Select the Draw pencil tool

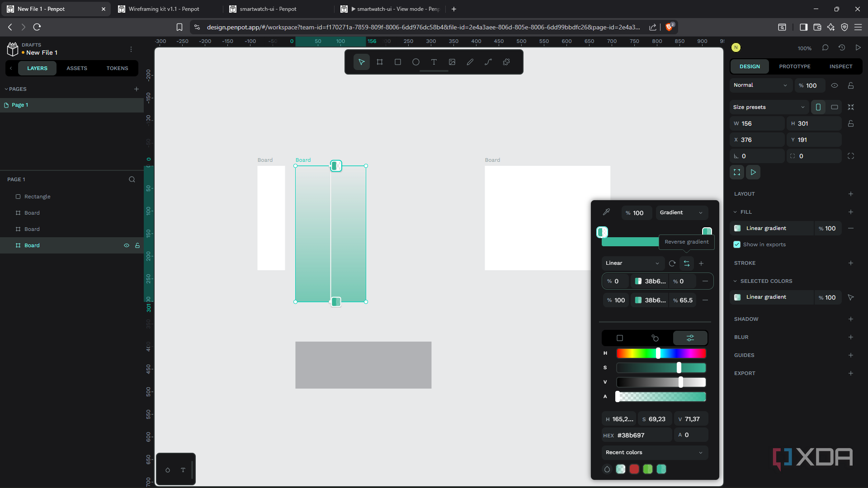470,62
